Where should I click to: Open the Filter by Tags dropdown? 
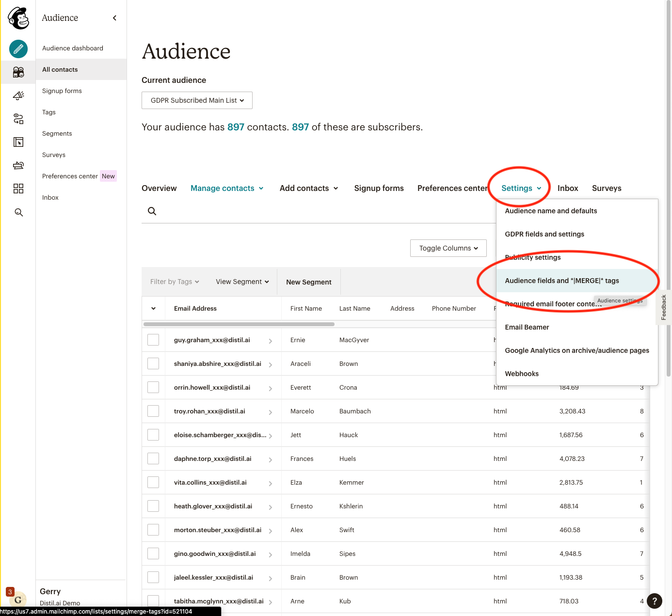tap(175, 282)
